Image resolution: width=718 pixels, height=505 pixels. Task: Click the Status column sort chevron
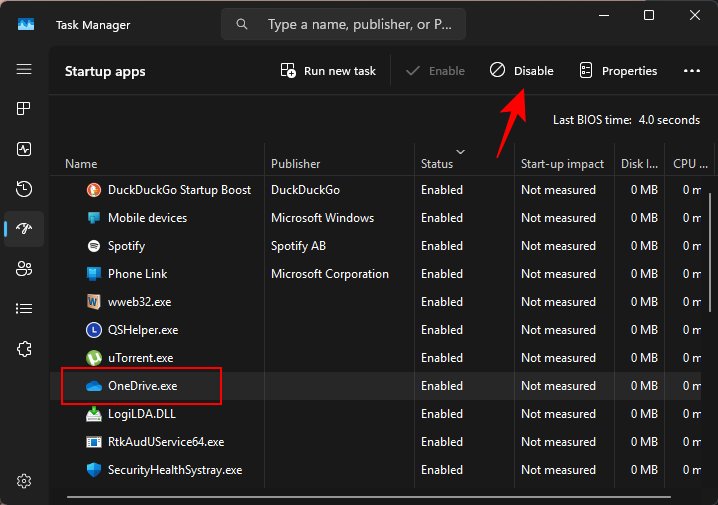(x=461, y=152)
